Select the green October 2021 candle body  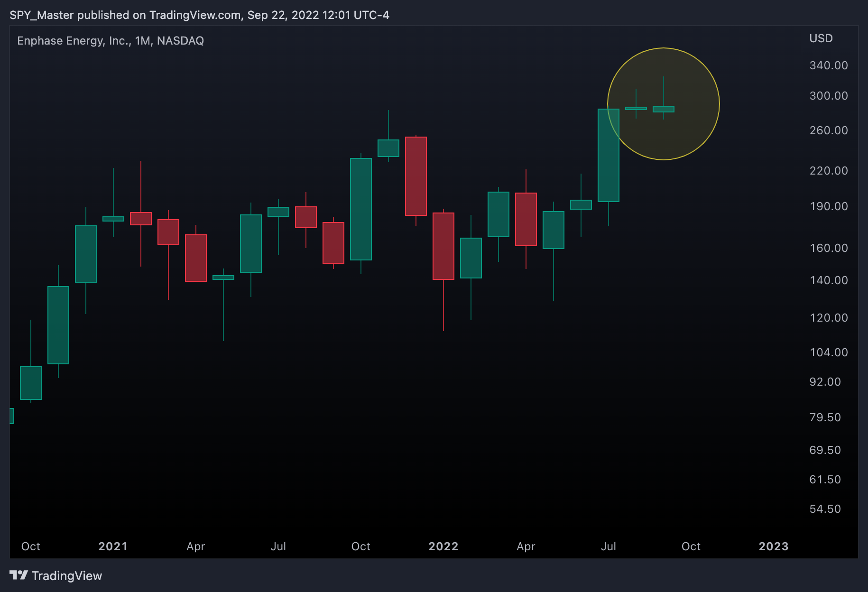point(361,209)
